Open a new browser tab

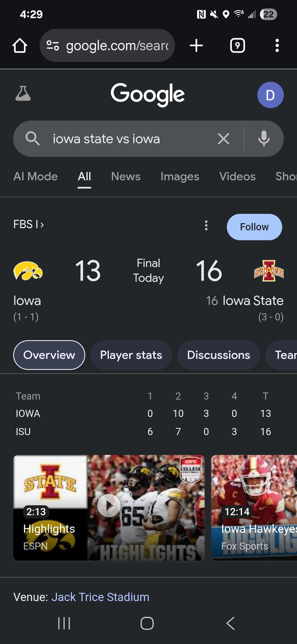point(196,45)
